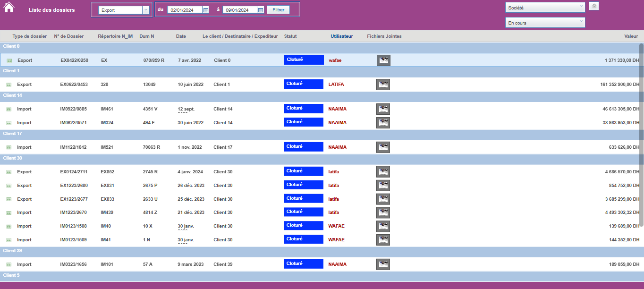Click the green row icon for dossier EX1223/2677
The width and height of the screenshot is (644, 289).
pyautogui.click(x=8, y=199)
